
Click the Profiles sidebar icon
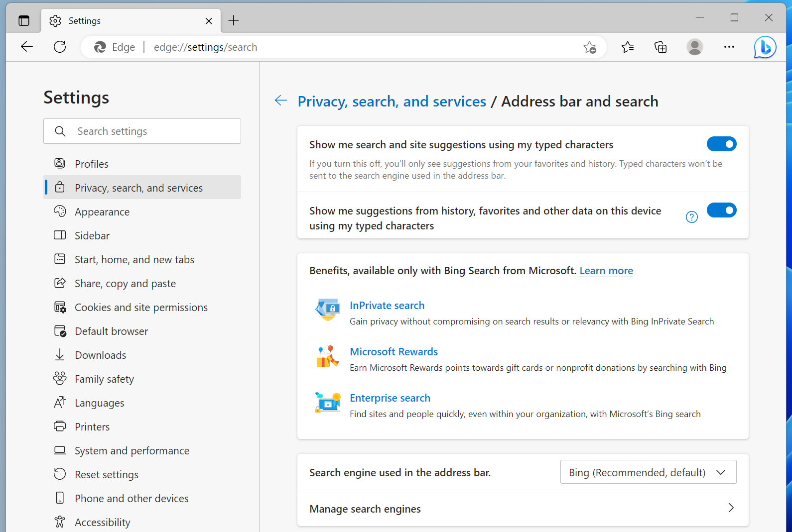pos(60,163)
